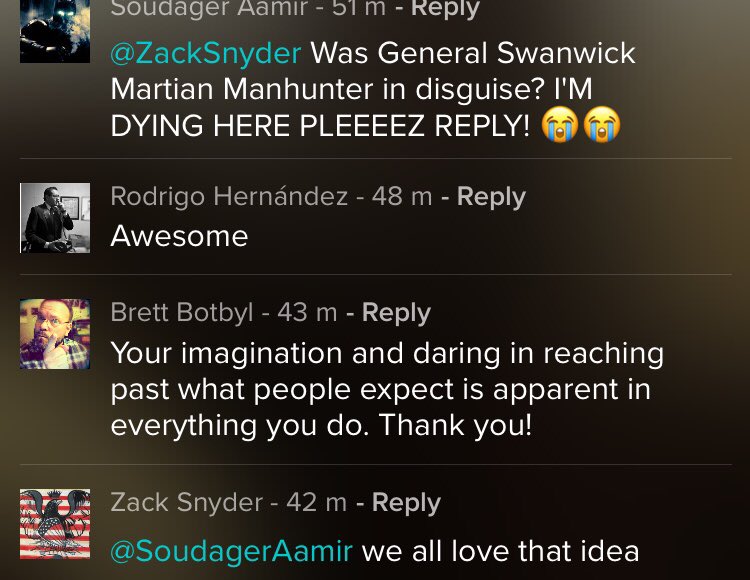
Task: Select the Rodrigo Hernández username
Action: 229,196
